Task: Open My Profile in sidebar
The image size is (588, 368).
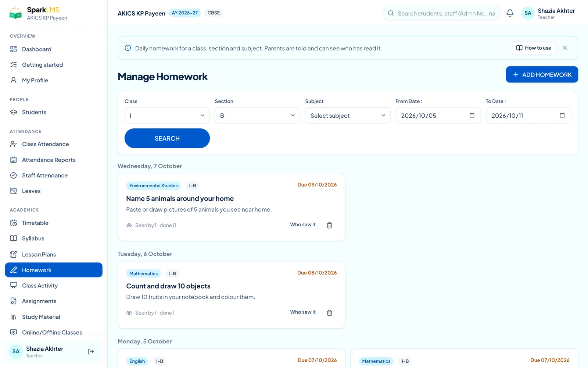Action: pos(54,80)
